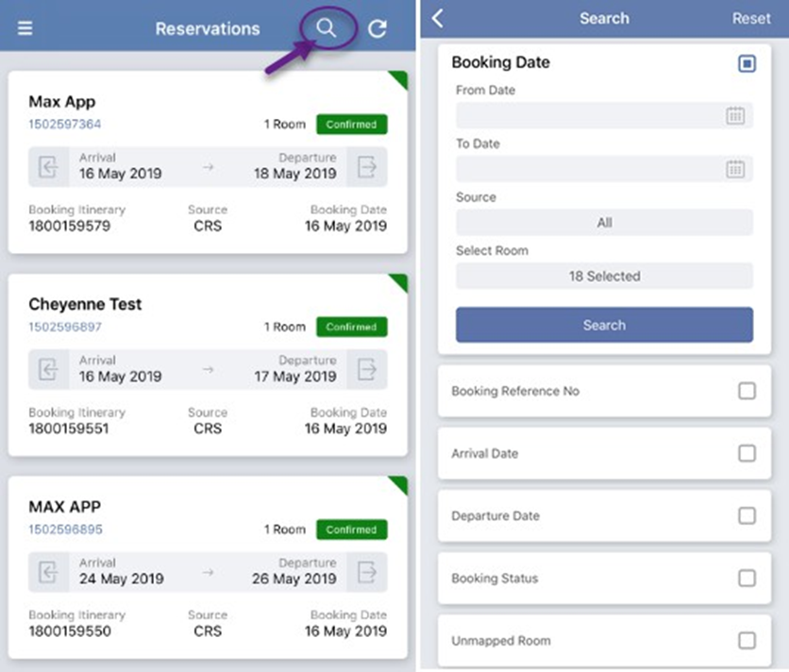Open booking number 1502597364 link
This screenshot has height=672, width=789.
coord(64,125)
